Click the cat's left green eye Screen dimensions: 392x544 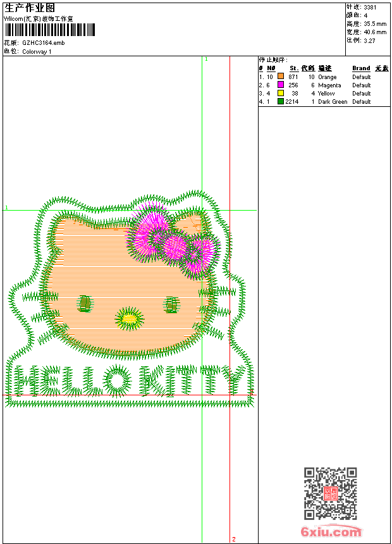[x=85, y=304]
